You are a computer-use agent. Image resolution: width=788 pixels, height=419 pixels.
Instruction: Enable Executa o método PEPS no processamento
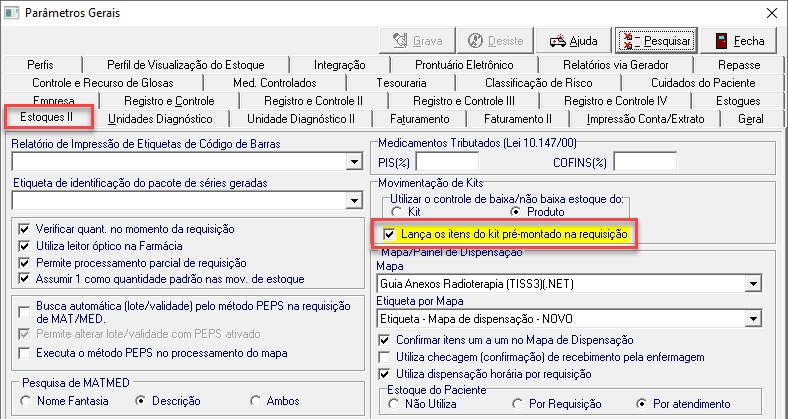(x=24, y=353)
